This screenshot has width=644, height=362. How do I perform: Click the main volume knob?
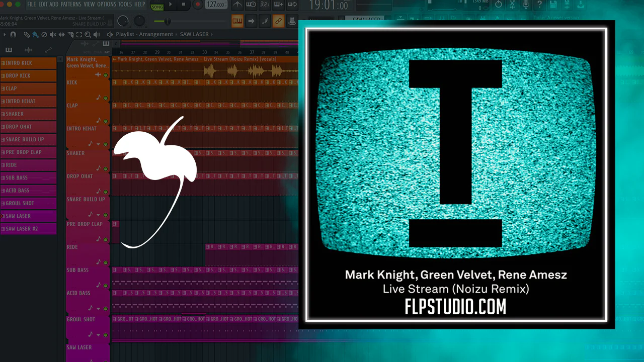[x=123, y=21]
